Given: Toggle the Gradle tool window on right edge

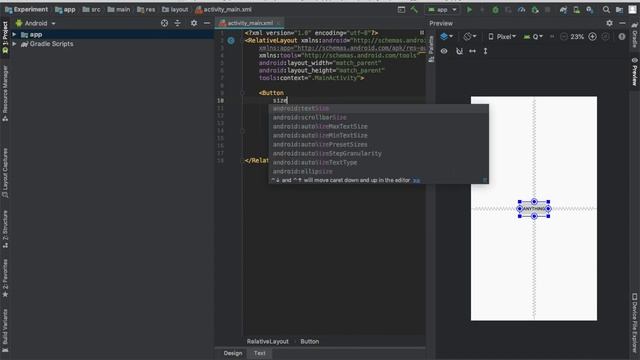Looking at the screenshot, I should pyautogui.click(x=635, y=35).
